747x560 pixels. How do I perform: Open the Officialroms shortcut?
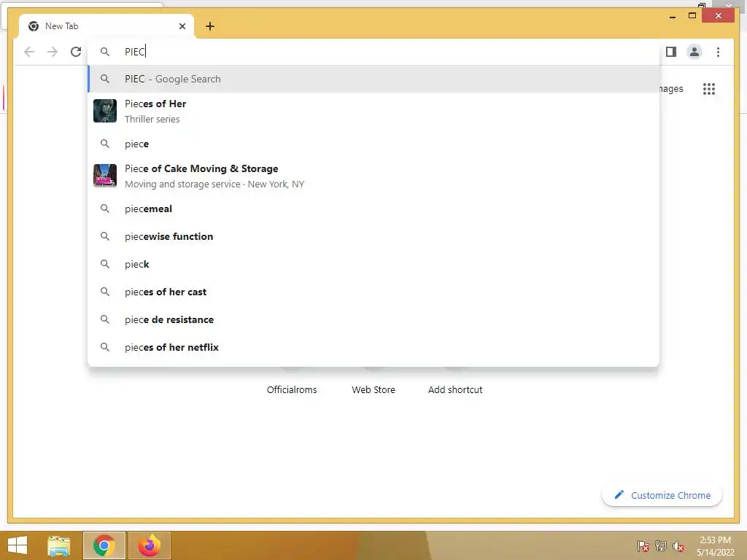point(292,389)
